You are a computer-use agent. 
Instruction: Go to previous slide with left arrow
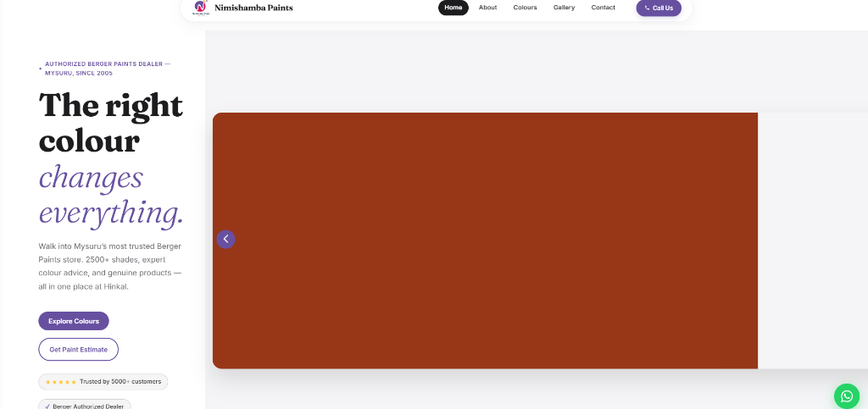(x=225, y=240)
